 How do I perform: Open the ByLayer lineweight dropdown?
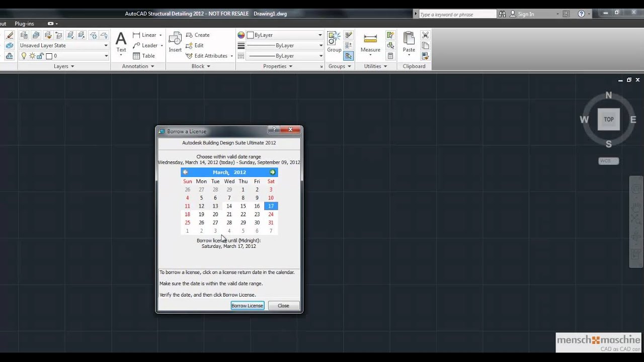click(285, 45)
